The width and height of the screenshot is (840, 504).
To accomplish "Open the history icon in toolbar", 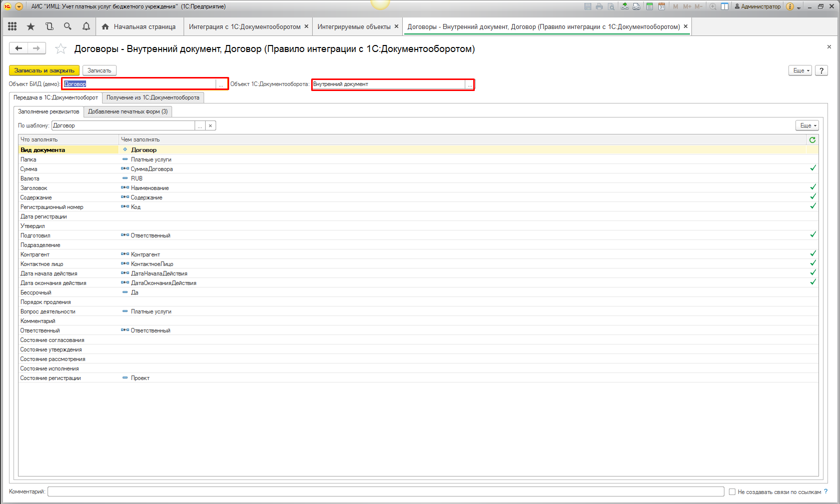I will [49, 26].
